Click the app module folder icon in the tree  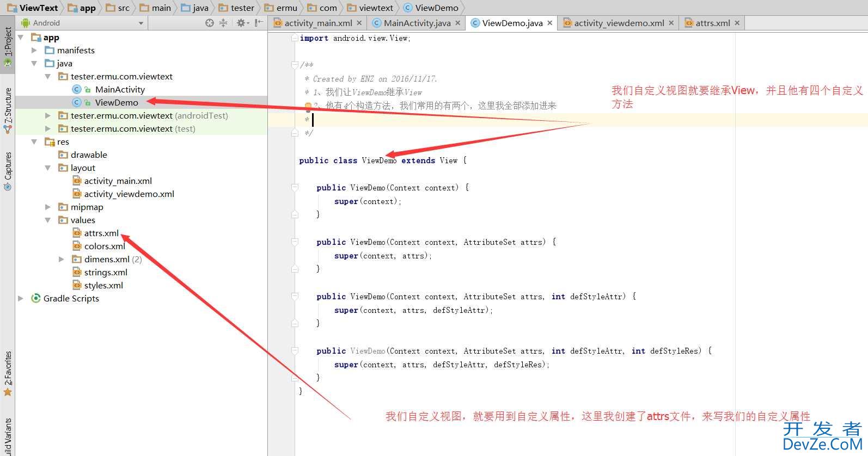tap(36, 37)
